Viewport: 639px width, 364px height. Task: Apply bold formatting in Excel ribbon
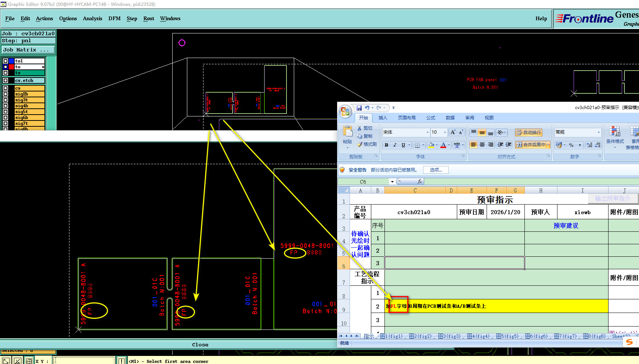[x=386, y=145]
